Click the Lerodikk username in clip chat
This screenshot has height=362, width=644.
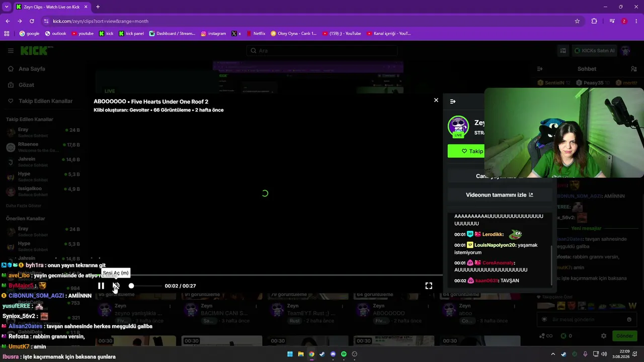[x=493, y=234]
